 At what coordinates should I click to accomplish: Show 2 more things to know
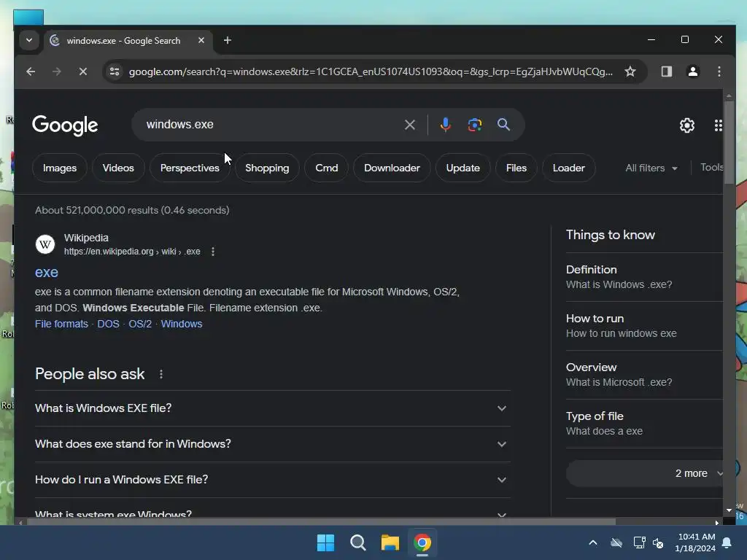pyautogui.click(x=644, y=473)
